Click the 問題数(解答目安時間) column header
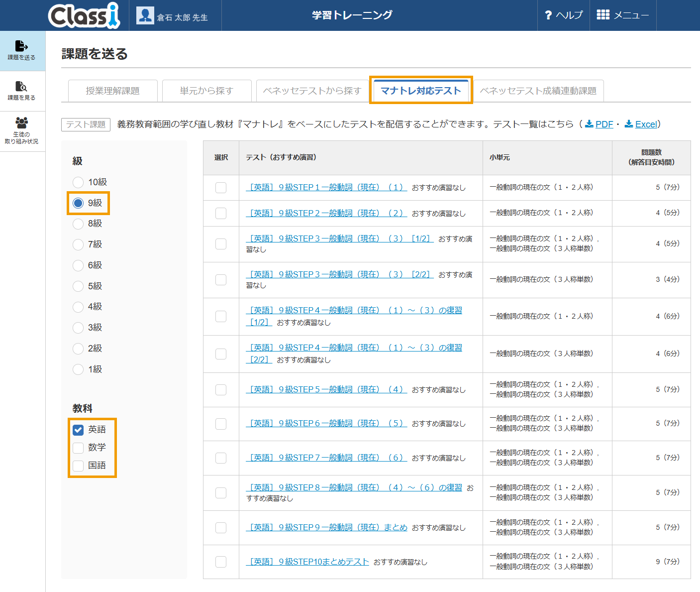Screen dimensions: 700x592 click(x=651, y=157)
